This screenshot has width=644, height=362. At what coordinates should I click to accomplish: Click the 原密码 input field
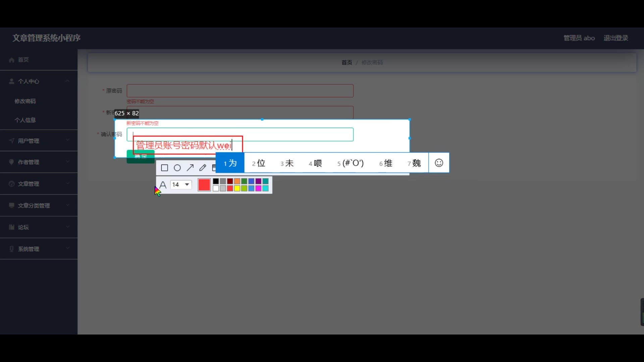240,91
